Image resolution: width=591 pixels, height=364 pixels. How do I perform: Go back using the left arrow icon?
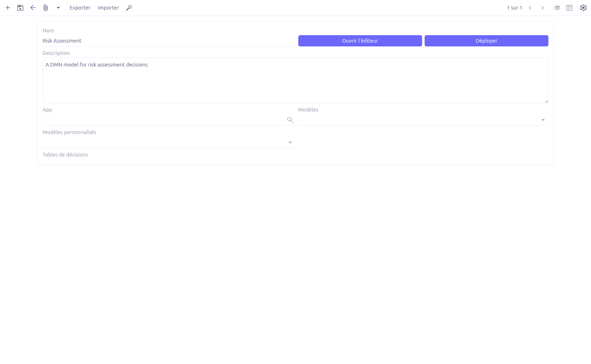click(33, 7)
